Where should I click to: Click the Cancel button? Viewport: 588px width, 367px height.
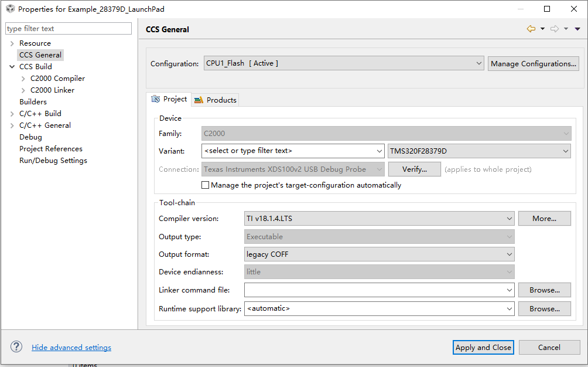click(x=549, y=348)
